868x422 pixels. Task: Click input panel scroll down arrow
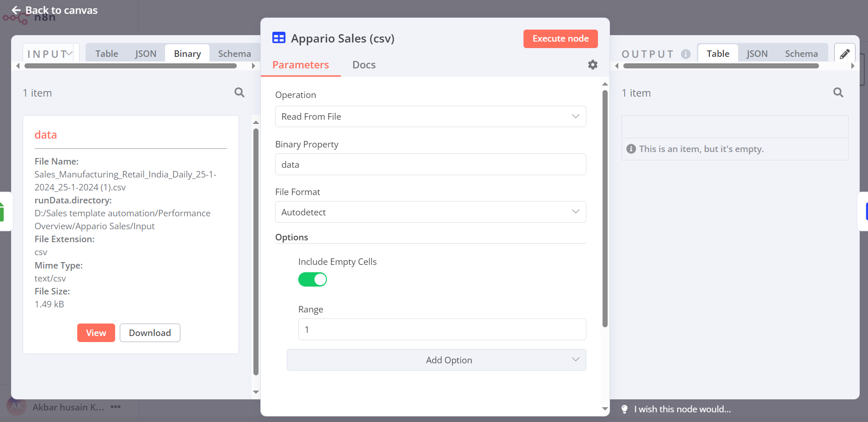coord(256,392)
